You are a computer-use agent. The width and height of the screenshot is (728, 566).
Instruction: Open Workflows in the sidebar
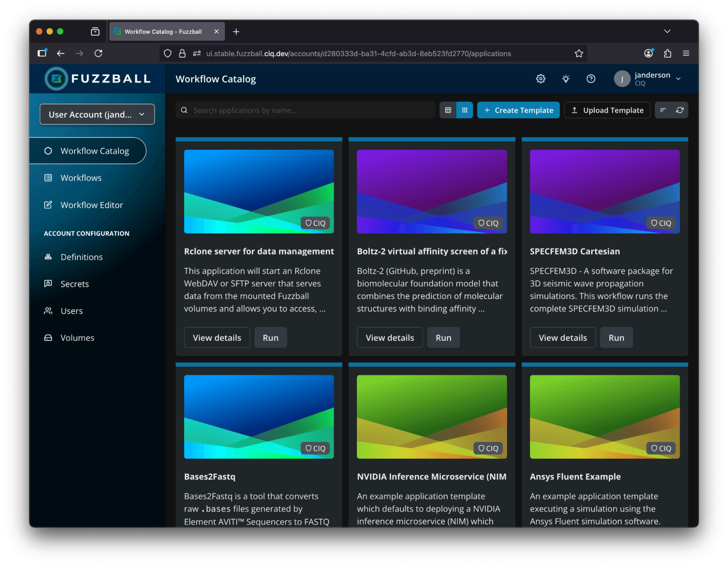pos(81,178)
